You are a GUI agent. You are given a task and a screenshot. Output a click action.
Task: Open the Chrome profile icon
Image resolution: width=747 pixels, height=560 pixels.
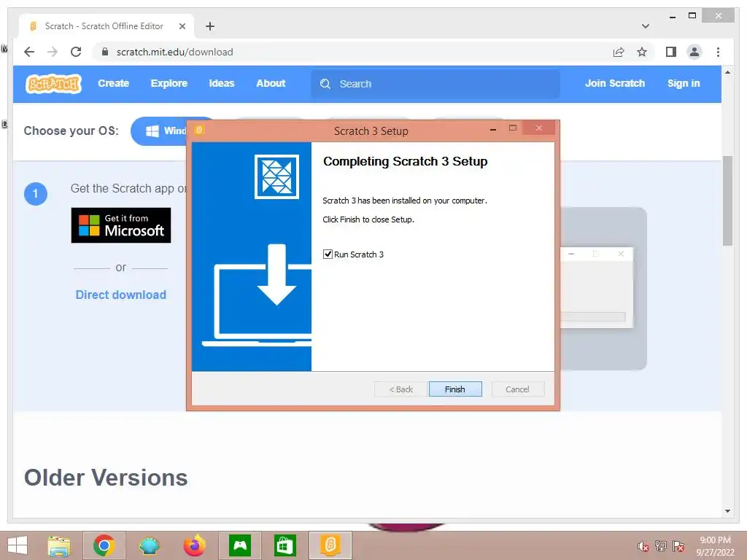(694, 52)
